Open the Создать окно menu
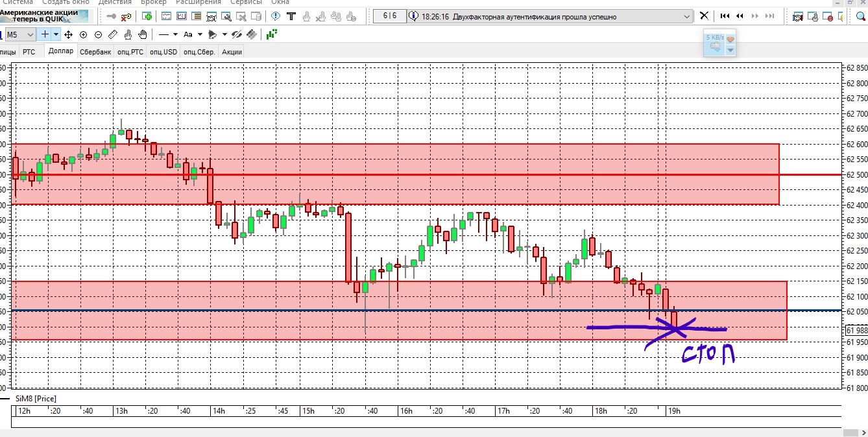This screenshot has height=437, width=868. pyautogui.click(x=66, y=3)
